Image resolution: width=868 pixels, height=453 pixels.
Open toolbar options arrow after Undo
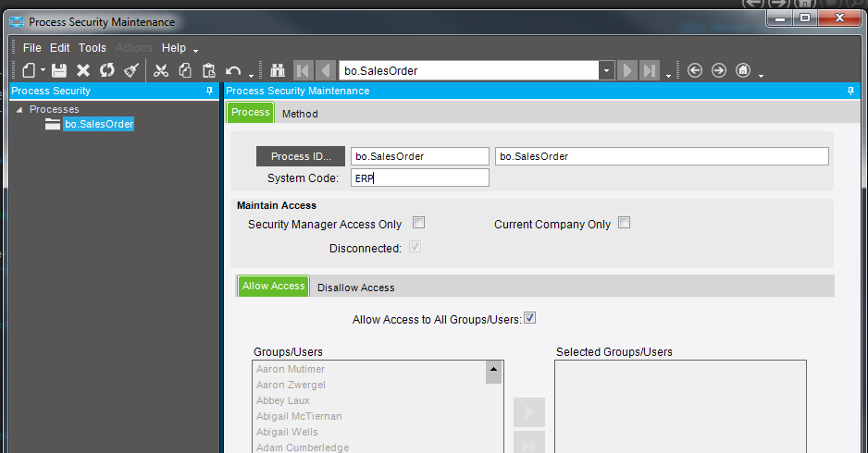pyautogui.click(x=252, y=75)
